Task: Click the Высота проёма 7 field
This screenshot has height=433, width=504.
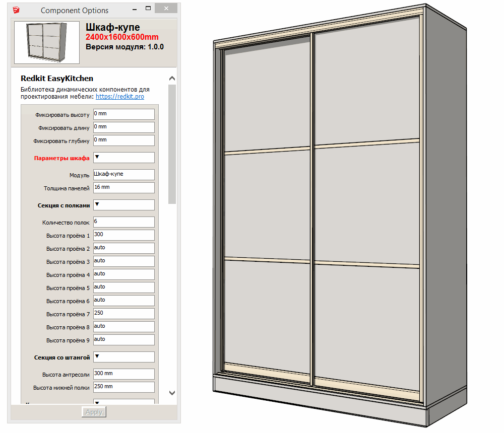Action: 123,314
